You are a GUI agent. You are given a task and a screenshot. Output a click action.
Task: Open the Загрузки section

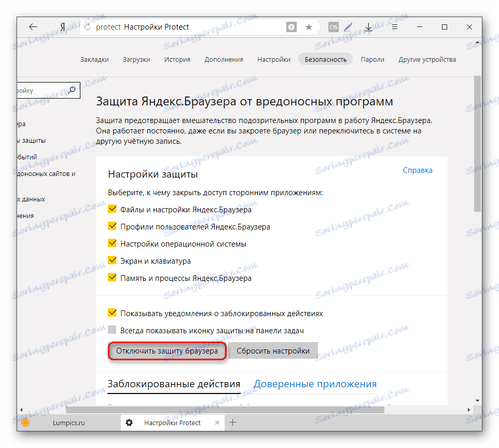pos(136,60)
